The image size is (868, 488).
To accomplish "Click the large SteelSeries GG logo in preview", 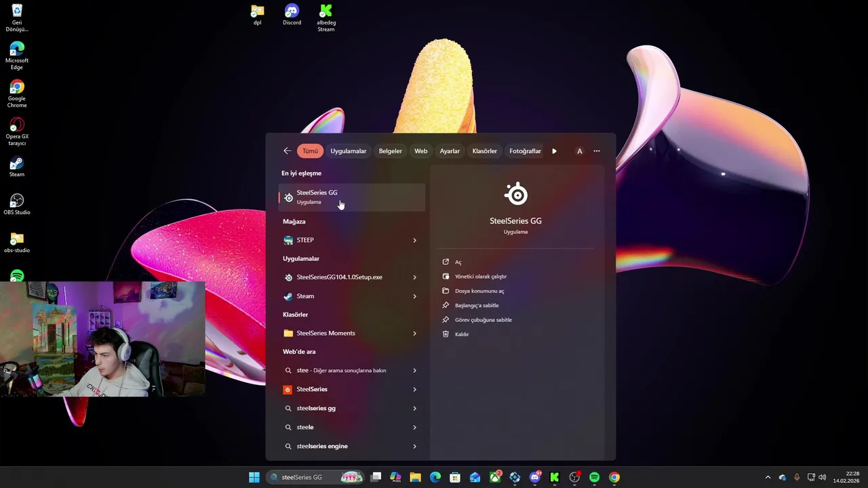I will pos(516,195).
